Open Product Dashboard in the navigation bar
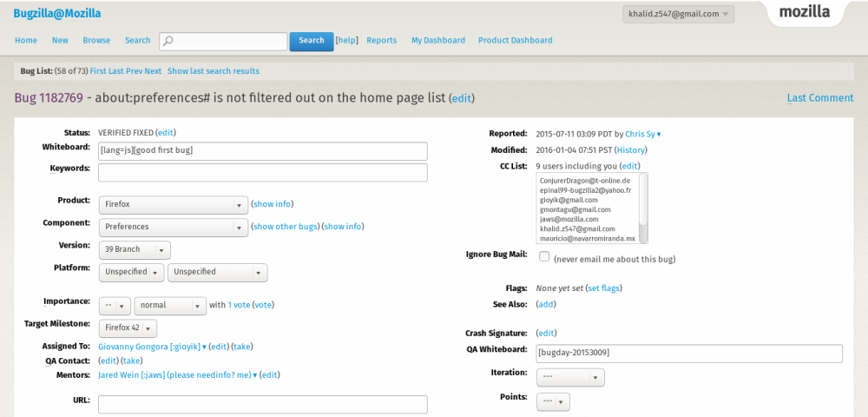Image resolution: width=868 pixels, height=417 pixels. coord(516,41)
